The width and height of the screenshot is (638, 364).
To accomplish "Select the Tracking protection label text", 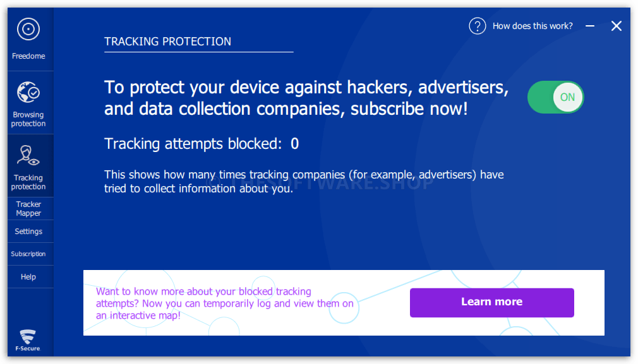I will coord(28,182).
